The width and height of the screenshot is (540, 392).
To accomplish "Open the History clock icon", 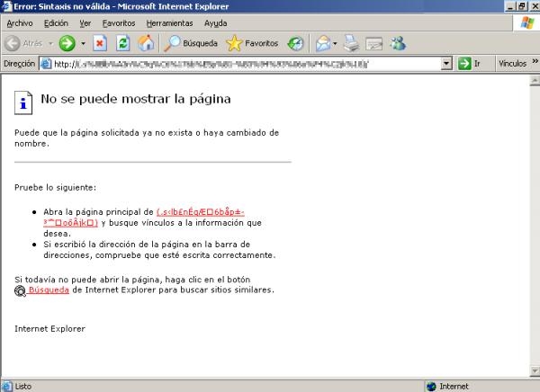I will [x=295, y=43].
